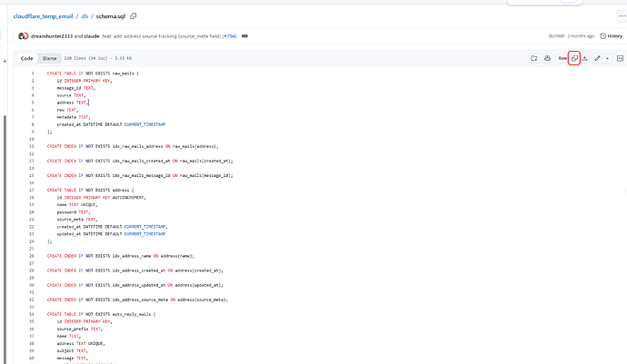The width and height of the screenshot is (627, 364).
Task: Switch to the Code view
Action: click(26, 58)
